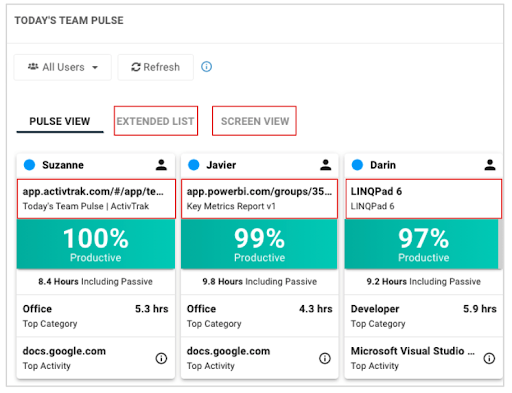Select Darin's 97% Productive tile

click(423, 244)
